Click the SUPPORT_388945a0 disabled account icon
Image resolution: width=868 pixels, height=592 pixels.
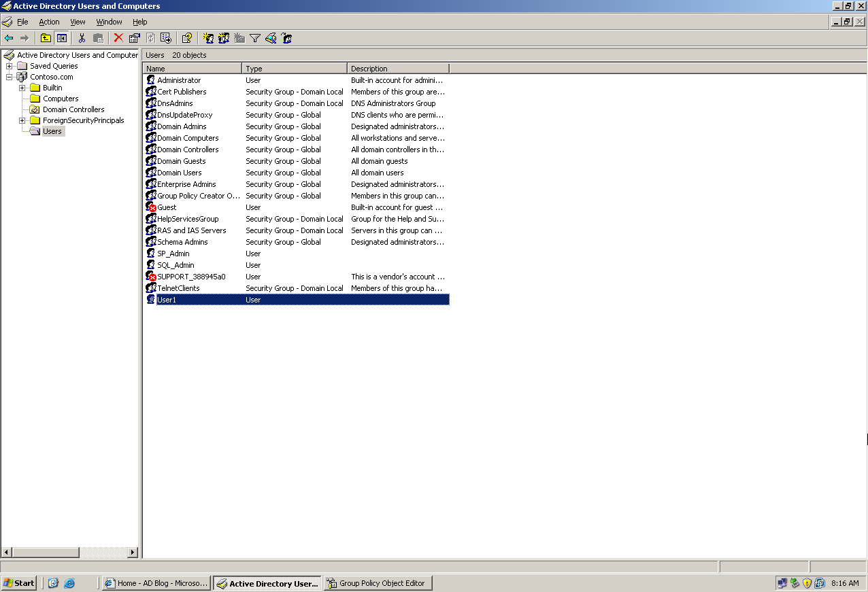tap(151, 277)
